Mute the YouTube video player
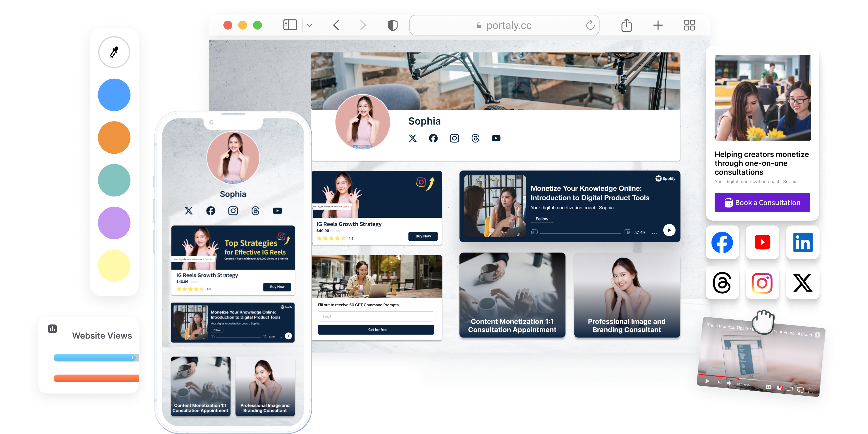Viewport: 868px width, 434px height. click(729, 383)
